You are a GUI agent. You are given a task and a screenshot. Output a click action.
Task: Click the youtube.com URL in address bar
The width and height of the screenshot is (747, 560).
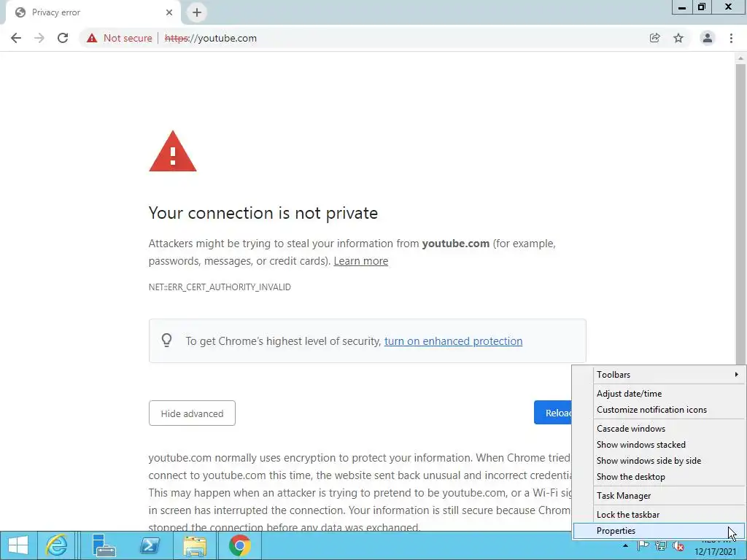pos(211,38)
